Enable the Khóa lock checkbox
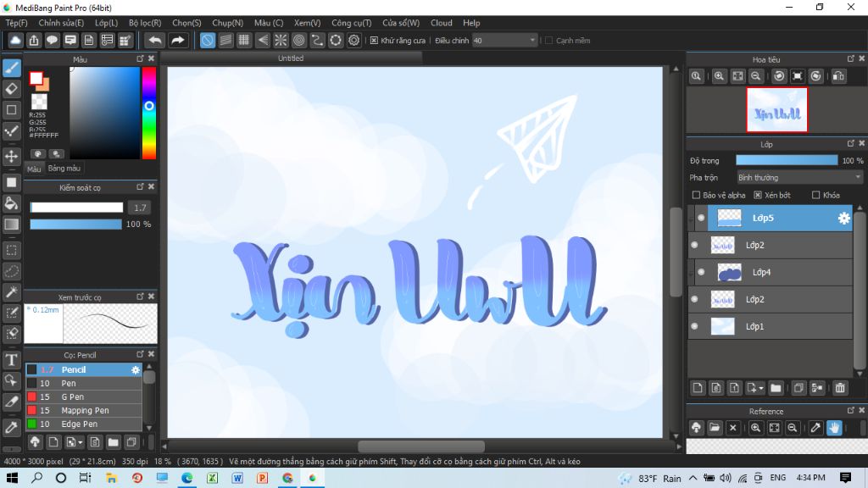The image size is (868, 488). tap(815, 196)
